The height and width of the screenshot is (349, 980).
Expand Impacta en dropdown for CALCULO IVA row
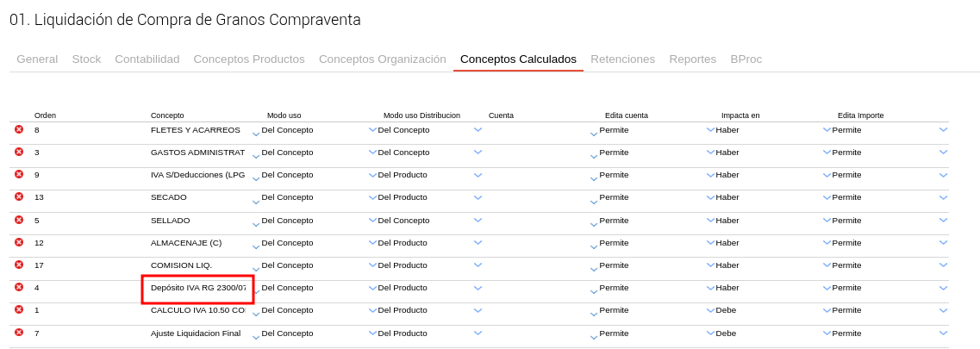coord(827,310)
